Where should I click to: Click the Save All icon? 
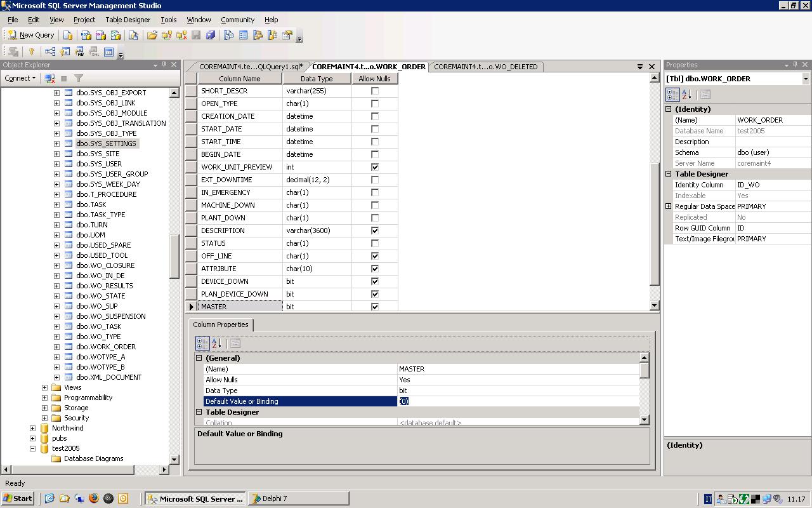211,35
